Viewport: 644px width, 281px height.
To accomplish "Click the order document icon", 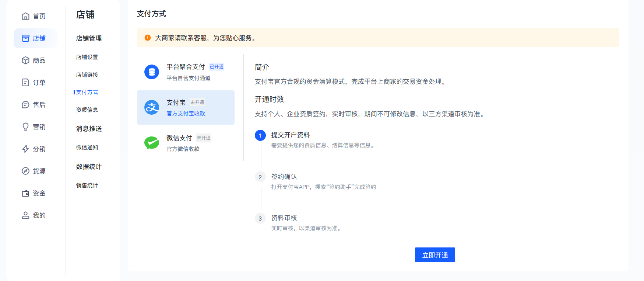I will [x=25, y=83].
